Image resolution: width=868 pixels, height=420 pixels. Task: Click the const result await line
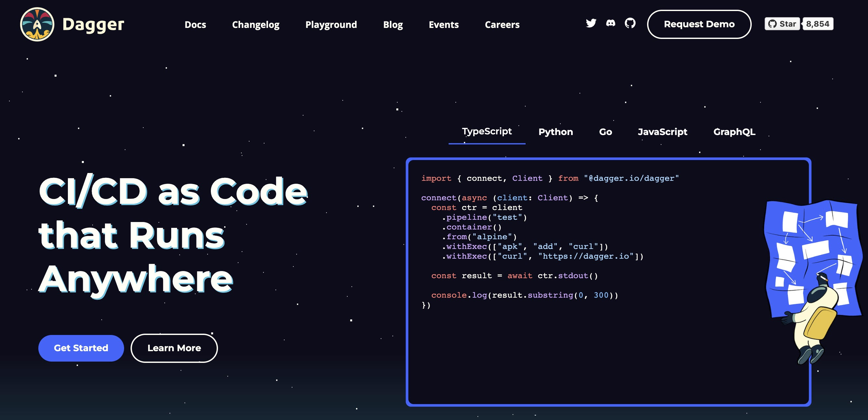point(514,276)
